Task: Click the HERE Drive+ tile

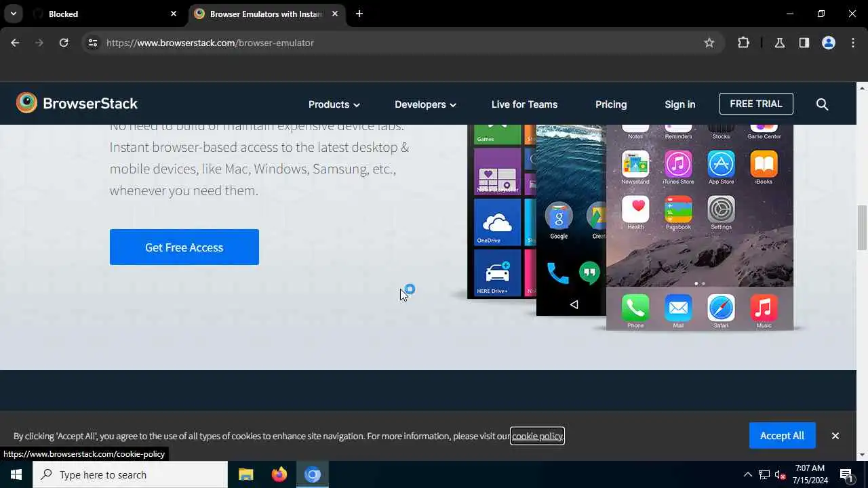Action: 498,272
